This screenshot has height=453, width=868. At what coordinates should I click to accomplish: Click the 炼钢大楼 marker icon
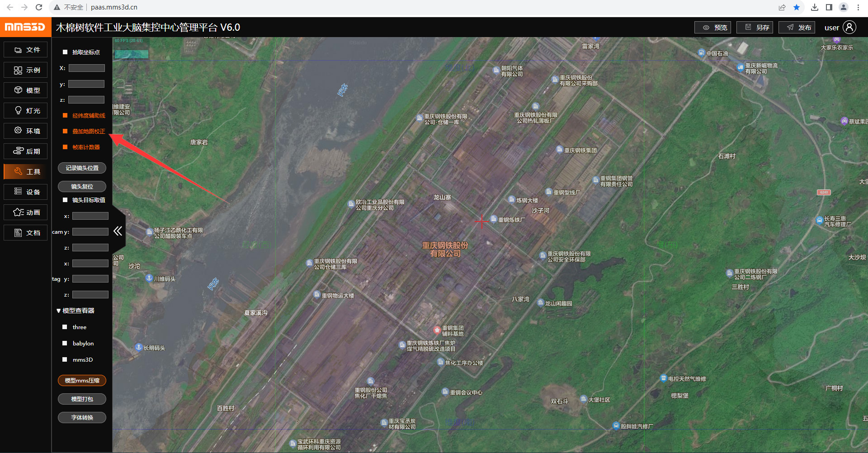(x=512, y=199)
